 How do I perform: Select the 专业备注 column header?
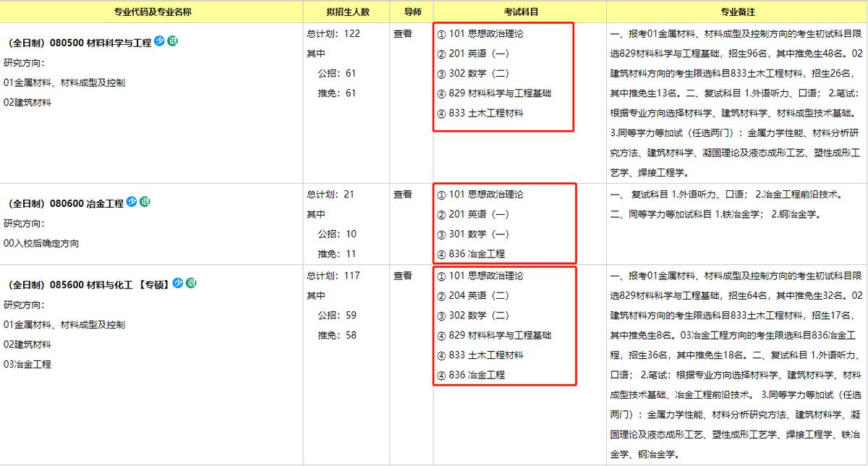click(736, 12)
